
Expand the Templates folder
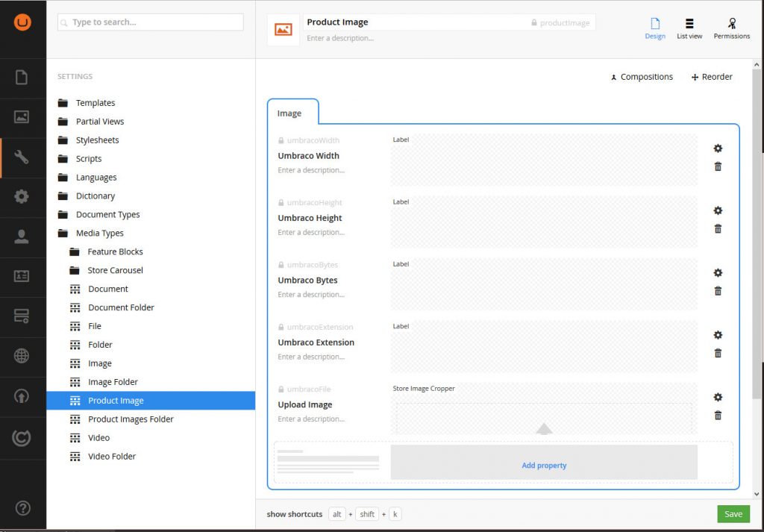pos(95,103)
